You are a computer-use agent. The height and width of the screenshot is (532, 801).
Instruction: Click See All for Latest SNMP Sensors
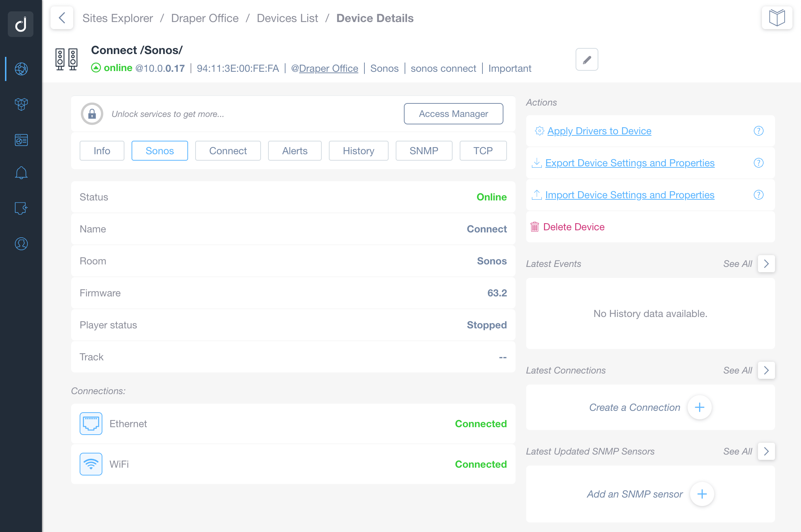point(738,451)
